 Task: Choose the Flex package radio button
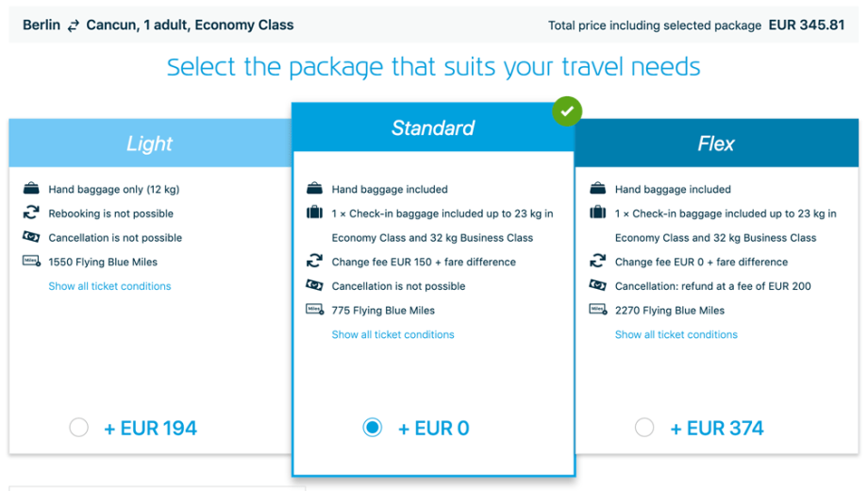point(644,428)
